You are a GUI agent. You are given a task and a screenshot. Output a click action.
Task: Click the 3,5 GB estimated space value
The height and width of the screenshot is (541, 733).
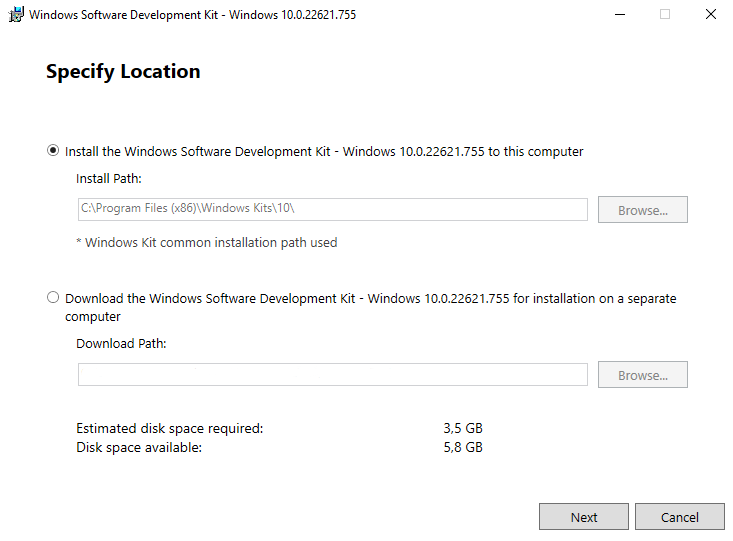tap(463, 428)
